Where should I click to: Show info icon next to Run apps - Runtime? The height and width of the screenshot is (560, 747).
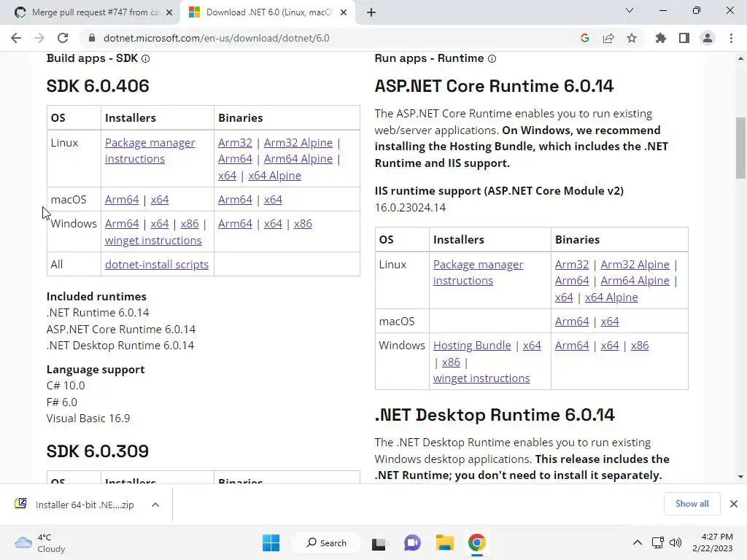coord(492,58)
